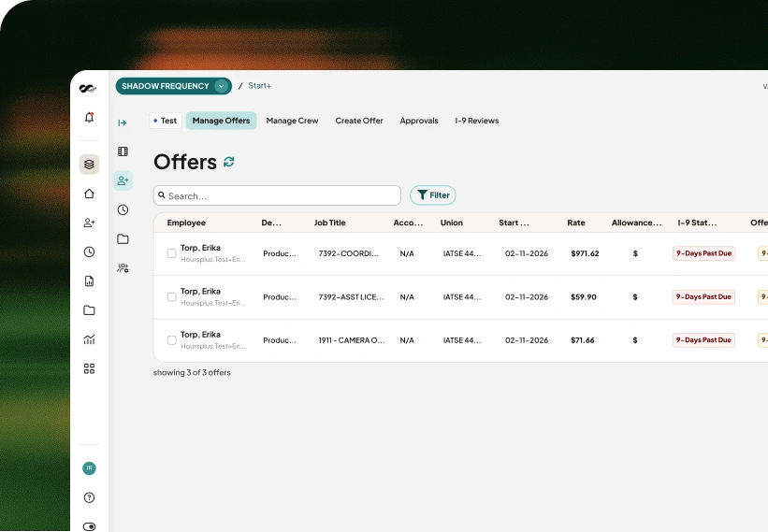768x532 pixels.
Task: Open the help question mark icon
Action: click(x=89, y=497)
